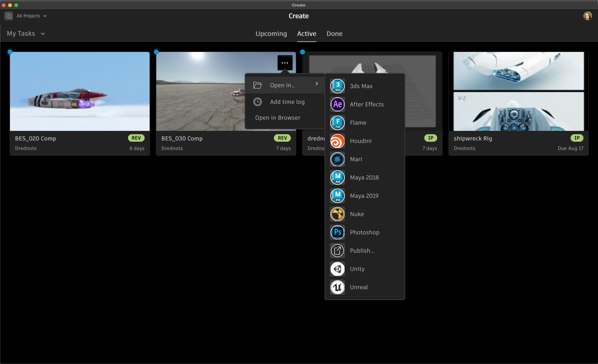Open task in 3ds Max
The height and width of the screenshot is (364, 598).
pyautogui.click(x=365, y=86)
